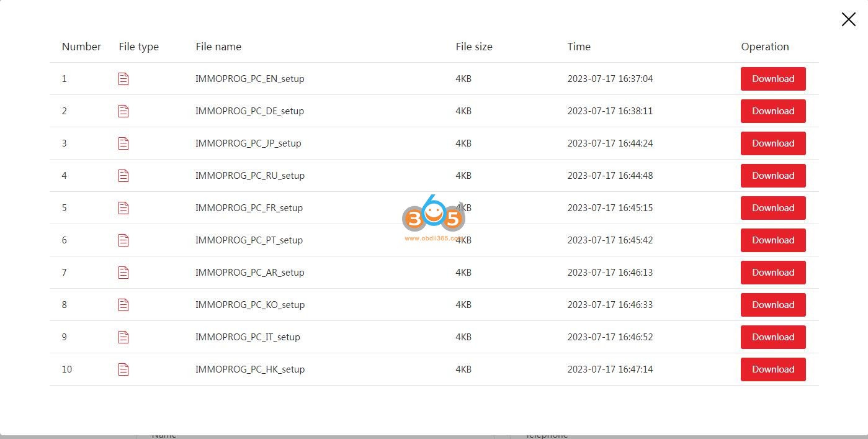The width and height of the screenshot is (868, 439).
Task: Click the 4KB size in the EN_setup row
Action: (x=463, y=79)
